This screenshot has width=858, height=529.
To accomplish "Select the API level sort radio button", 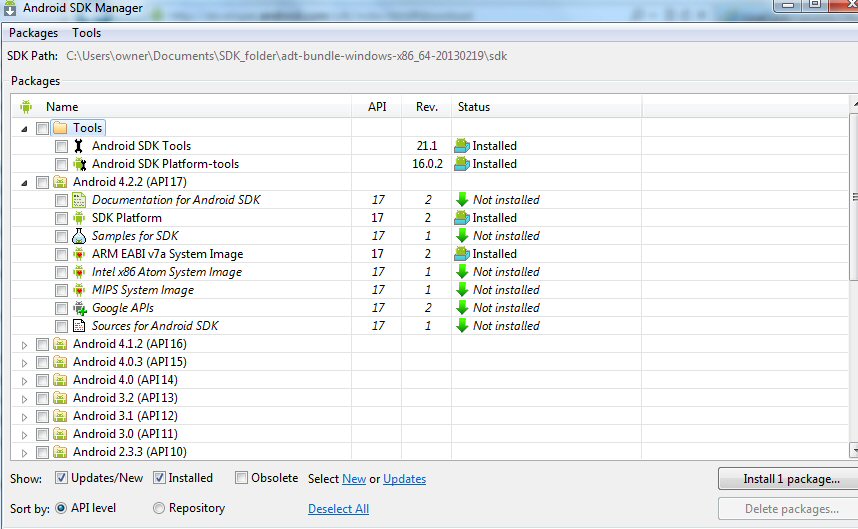I will [61, 508].
